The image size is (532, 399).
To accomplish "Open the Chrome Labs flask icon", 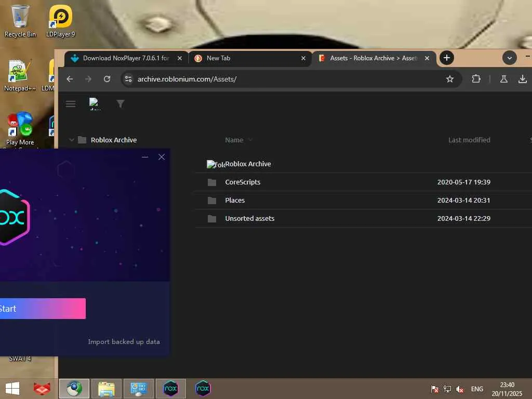I will 504,79.
